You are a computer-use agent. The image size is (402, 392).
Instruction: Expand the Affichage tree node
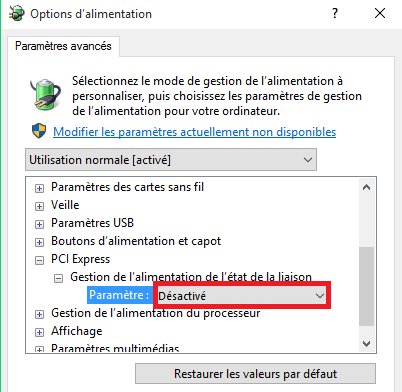[x=39, y=332]
